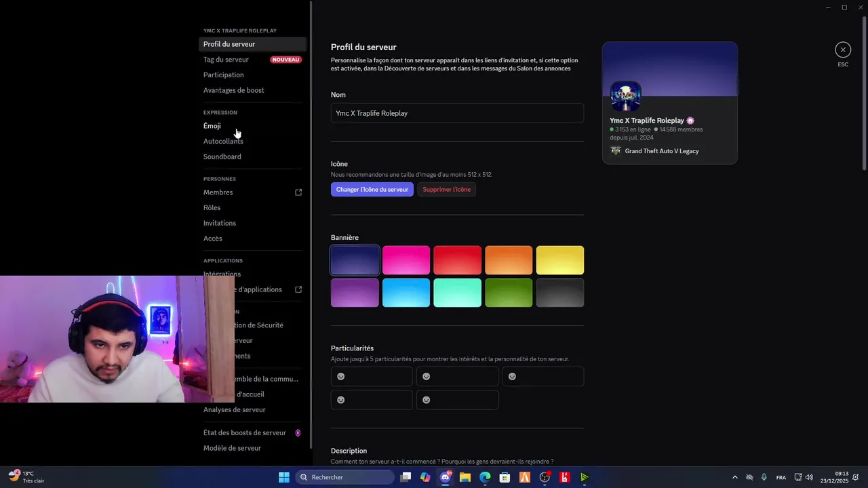Close settings with the ESC X button
868x488 pixels.
(843, 49)
